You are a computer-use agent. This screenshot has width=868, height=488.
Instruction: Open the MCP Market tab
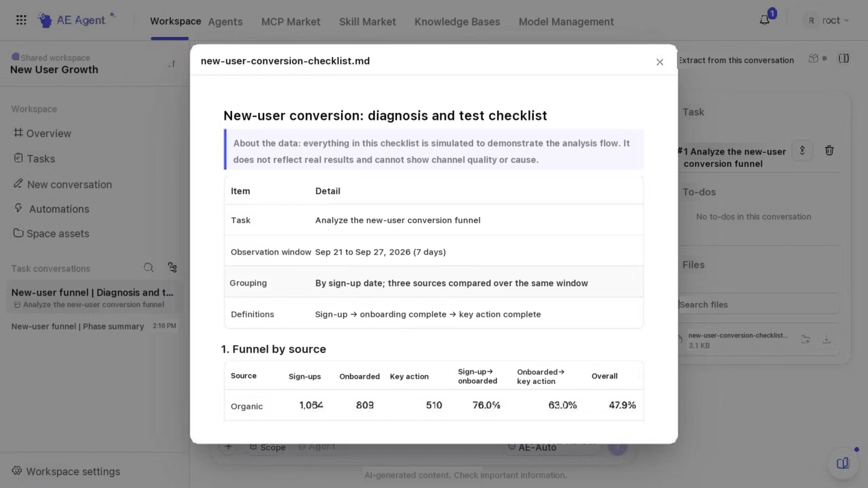click(x=291, y=22)
